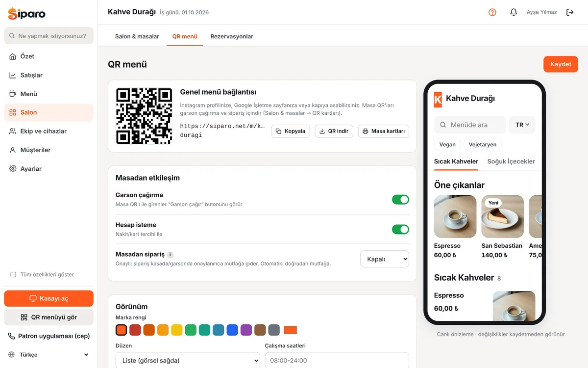Click the logout icon next to Ayşe Yılmaz
Viewport: 588px width, 368px height.
570,12
